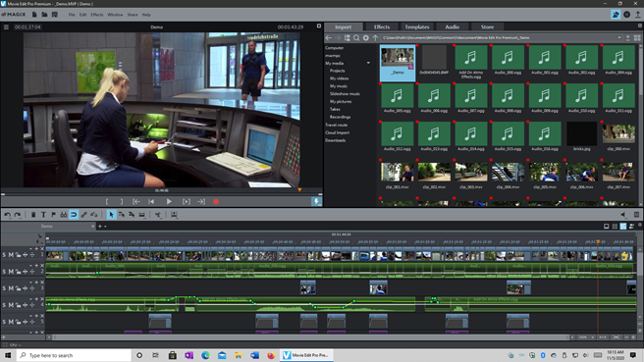Jump to the range end
This screenshot has height=362, width=644.
point(201,201)
